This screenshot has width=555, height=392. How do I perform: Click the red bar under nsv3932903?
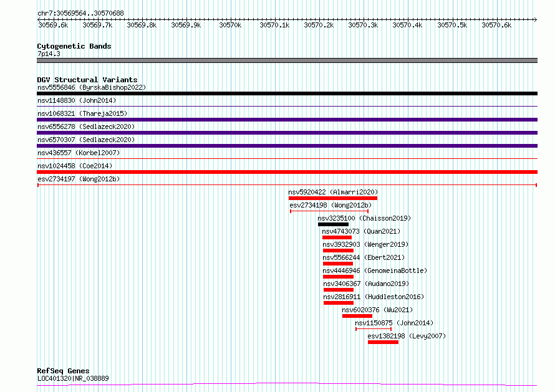coord(339,251)
